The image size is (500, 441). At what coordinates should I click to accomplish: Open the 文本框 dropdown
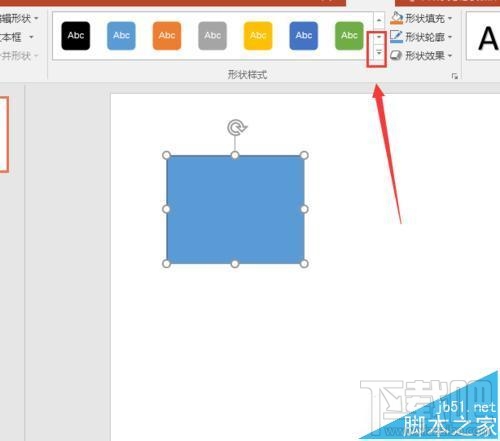tap(17, 37)
